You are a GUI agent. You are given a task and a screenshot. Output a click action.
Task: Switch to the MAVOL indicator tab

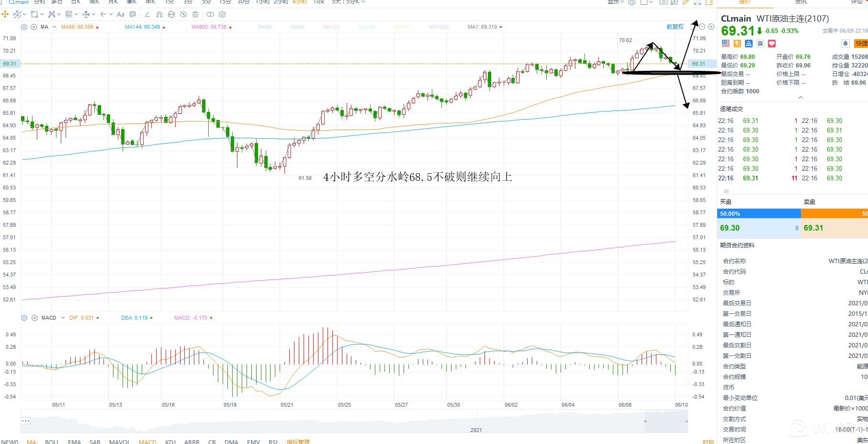point(119,442)
